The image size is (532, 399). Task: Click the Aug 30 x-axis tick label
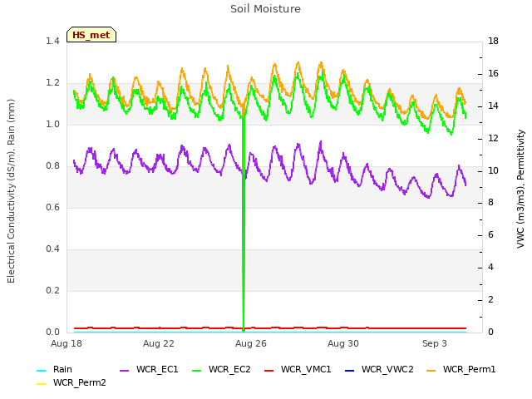(343, 343)
